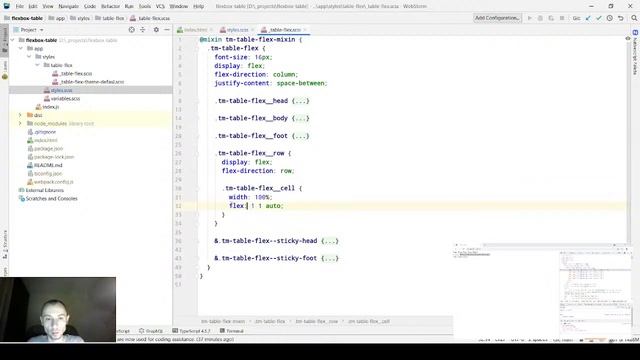The height and width of the screenshot is (360, 640).
Task: Open the Navigate menu
Action: 68,7
